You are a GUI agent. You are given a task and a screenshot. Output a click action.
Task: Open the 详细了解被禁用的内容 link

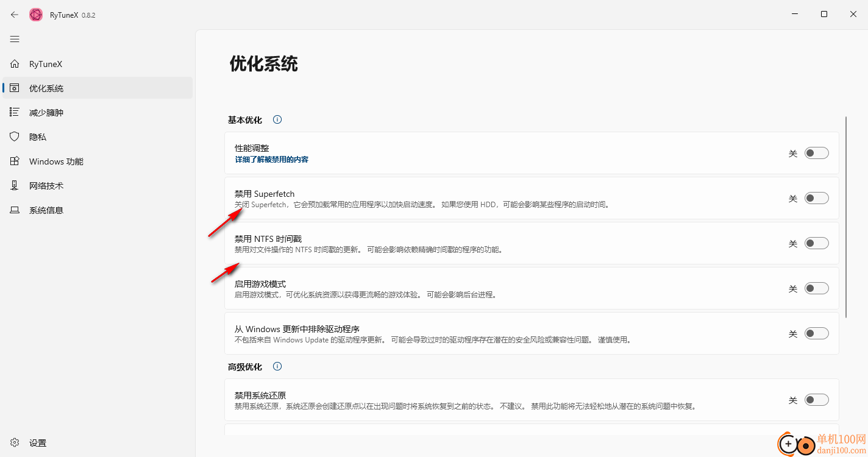[272, 160]
